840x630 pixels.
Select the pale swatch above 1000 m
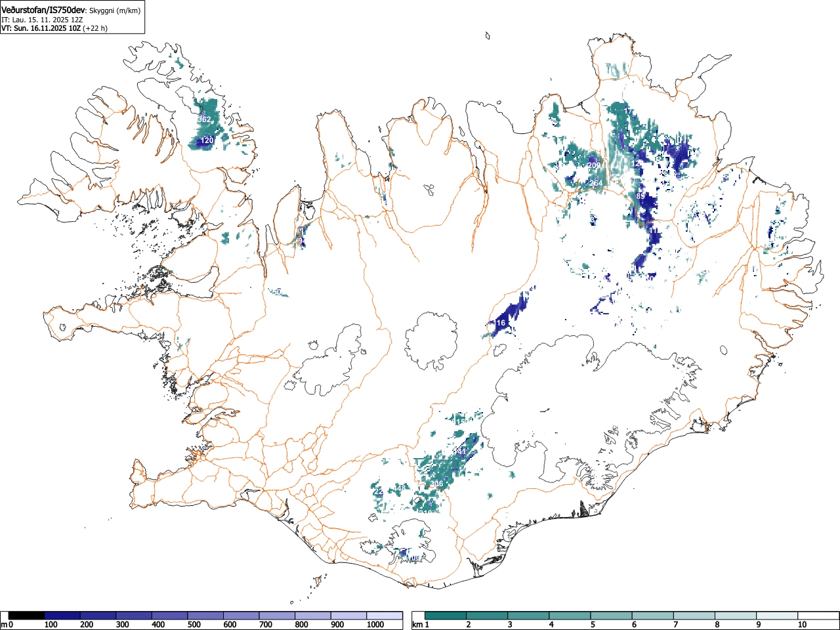coord(385,616)
